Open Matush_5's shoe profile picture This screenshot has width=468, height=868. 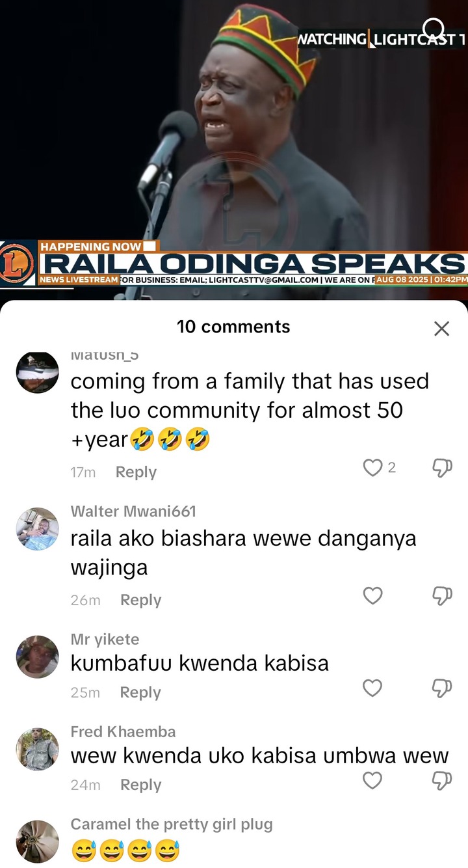coord(37,372)
